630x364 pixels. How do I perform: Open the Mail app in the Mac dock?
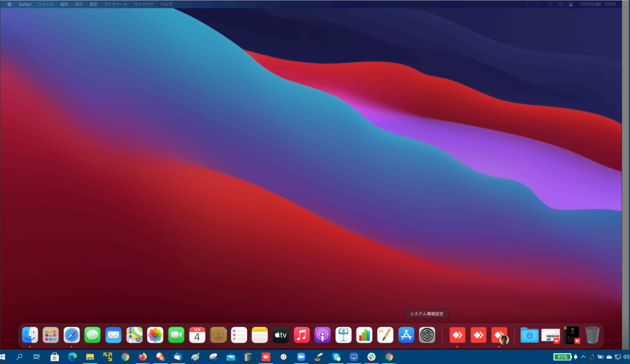(113, 335)
